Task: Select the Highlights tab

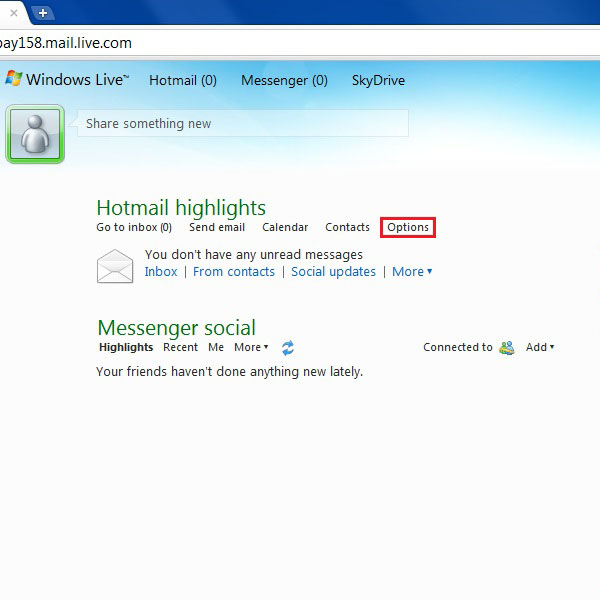Action: tap(126, 347)
